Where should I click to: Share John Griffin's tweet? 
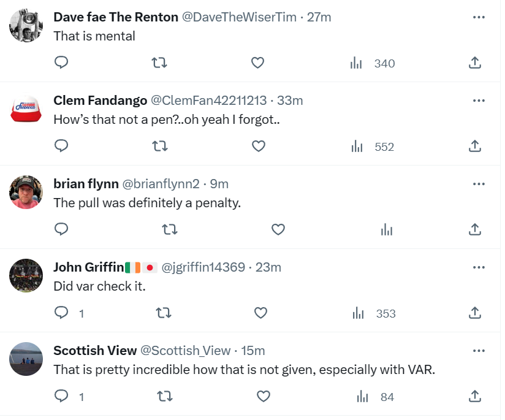coord(475,313)
